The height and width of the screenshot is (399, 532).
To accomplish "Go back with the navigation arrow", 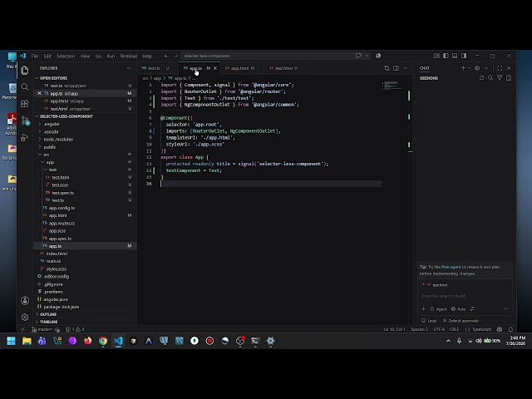I will pos(166,56).
